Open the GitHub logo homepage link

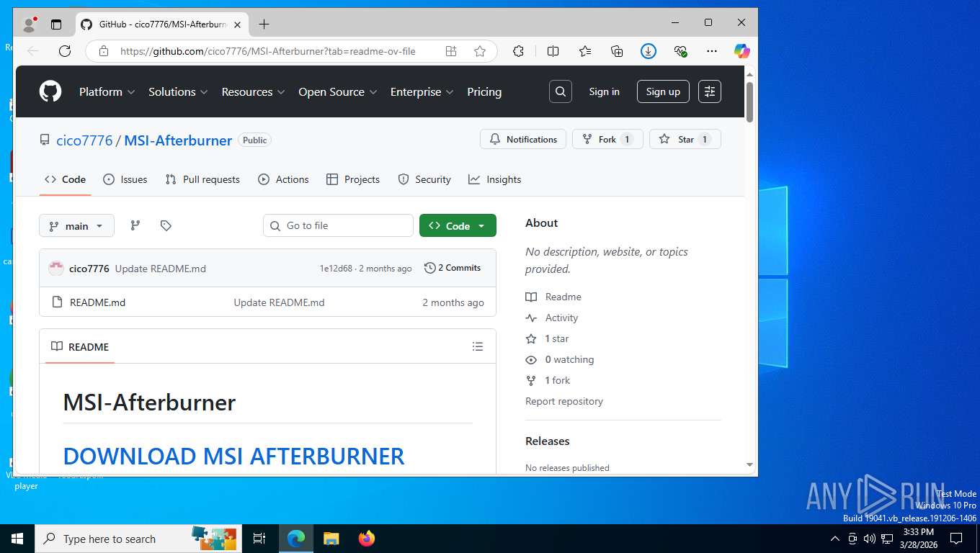point(50,91)
